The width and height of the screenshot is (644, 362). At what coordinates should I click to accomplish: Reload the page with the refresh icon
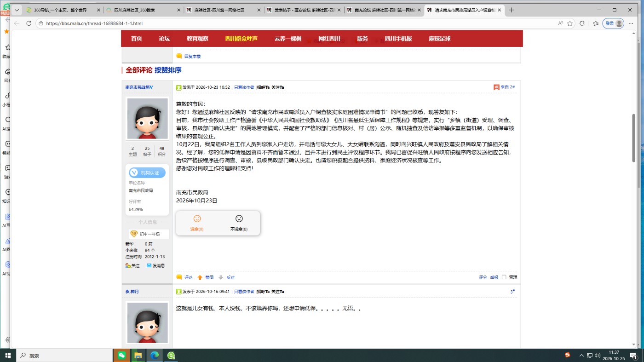pyautogui.click(x=29, y=23)
